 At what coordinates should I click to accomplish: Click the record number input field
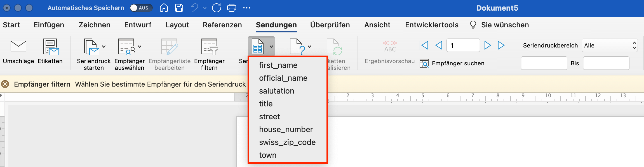[x=463, y=45]
